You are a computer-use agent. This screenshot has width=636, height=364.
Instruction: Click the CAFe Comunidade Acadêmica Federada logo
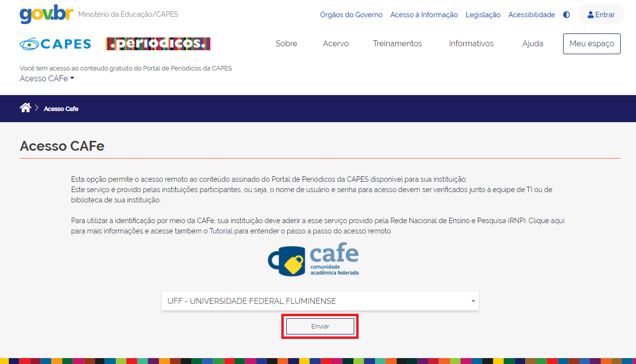[x=312, y=260]
